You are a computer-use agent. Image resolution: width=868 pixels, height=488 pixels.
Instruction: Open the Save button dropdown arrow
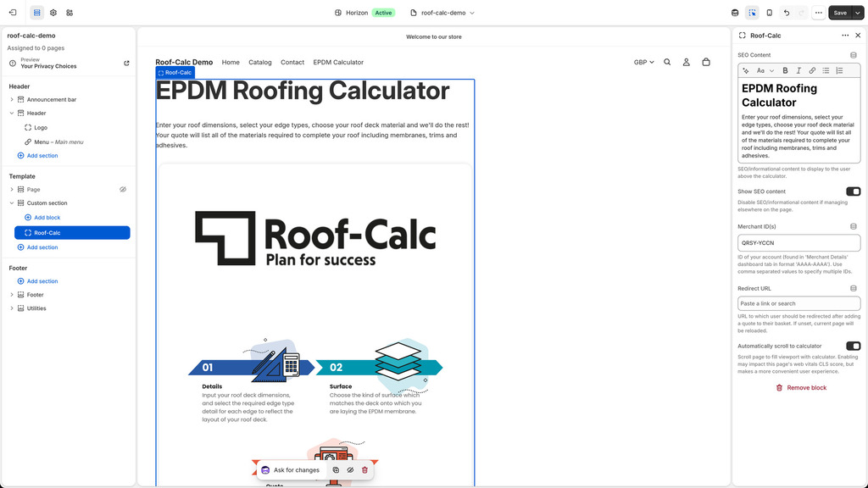point(858,13)
